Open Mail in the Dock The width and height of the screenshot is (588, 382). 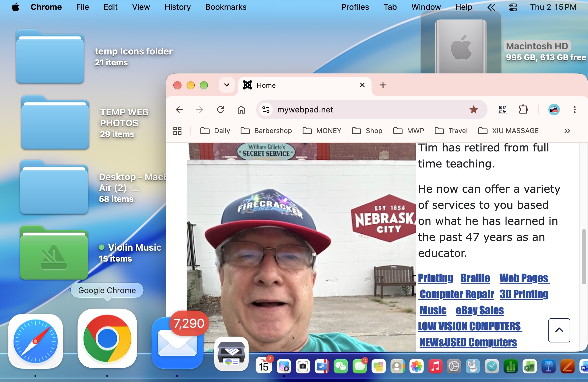tap(177, 343)
